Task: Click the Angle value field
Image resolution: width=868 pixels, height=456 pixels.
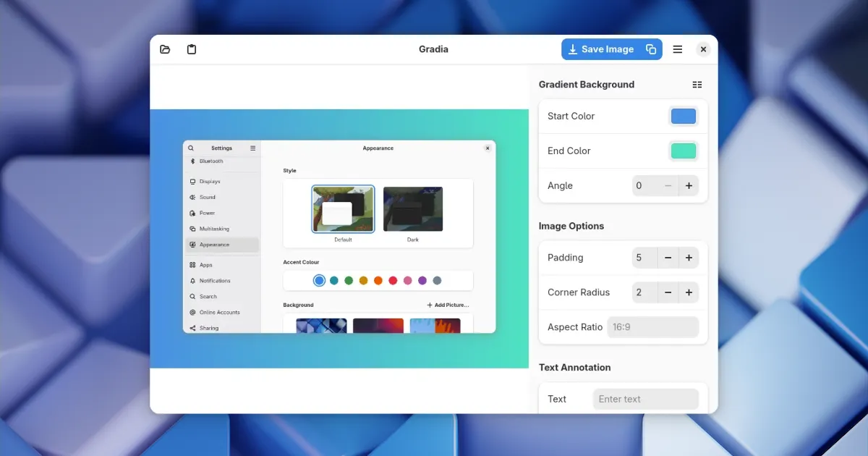Action: [644, 186]
